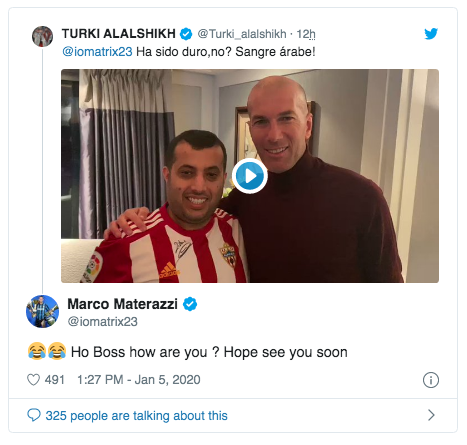Open the @Turki_alalshikh handle link
Viewport: 467px width, 445px height.
(242, 34)
